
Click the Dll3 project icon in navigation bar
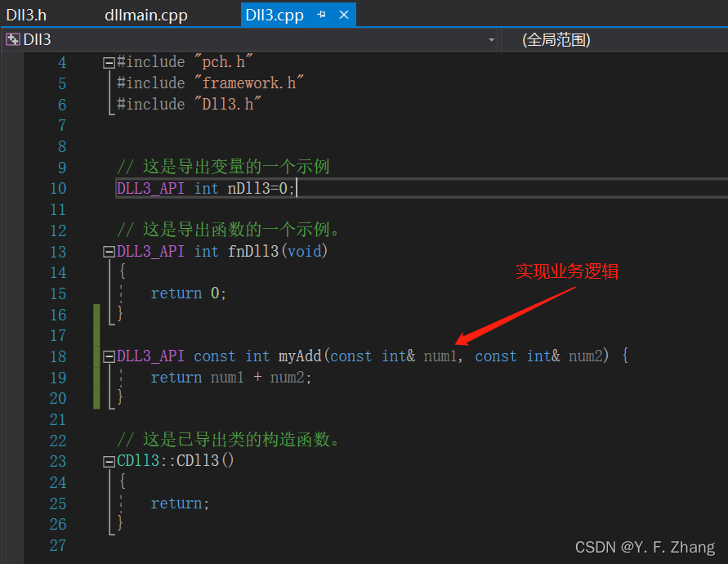12,40
